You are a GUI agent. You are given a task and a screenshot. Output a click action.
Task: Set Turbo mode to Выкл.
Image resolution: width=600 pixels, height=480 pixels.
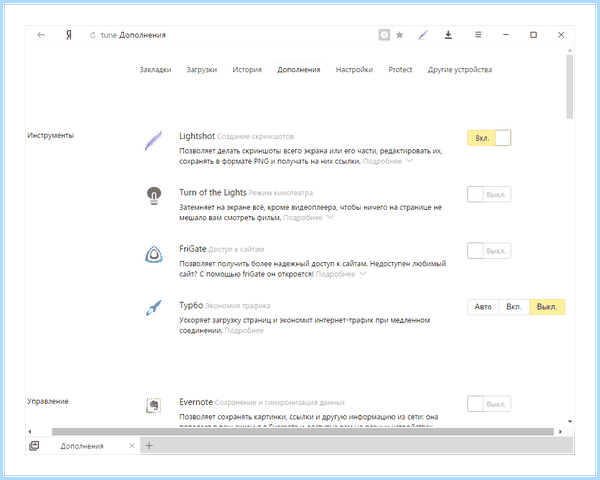(x=547, y=307)
